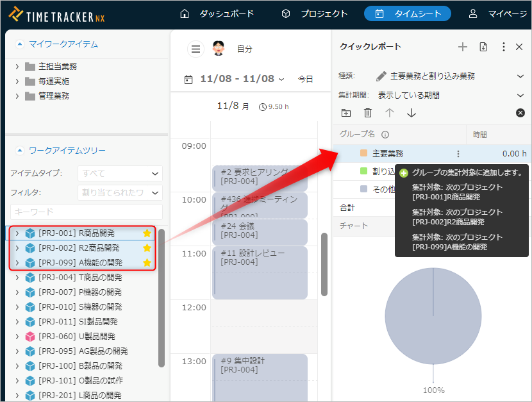Toggle favorite star on PRJ-001 R商品開発
532x402 pixels.
pyautogui.click(x=147, y=233)
